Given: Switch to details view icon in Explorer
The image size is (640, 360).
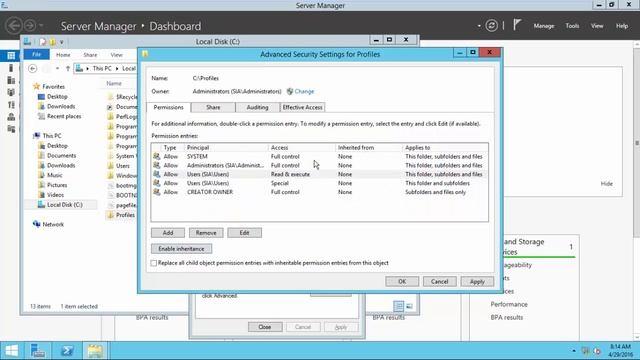Looking at the screenshot, I should 398,306.
